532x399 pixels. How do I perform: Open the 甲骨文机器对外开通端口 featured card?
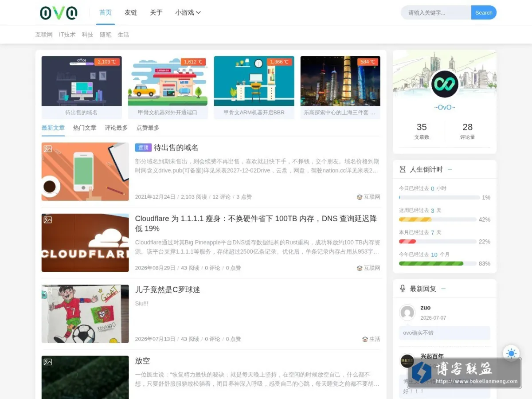pyautogui.click(x=168, y=87)
